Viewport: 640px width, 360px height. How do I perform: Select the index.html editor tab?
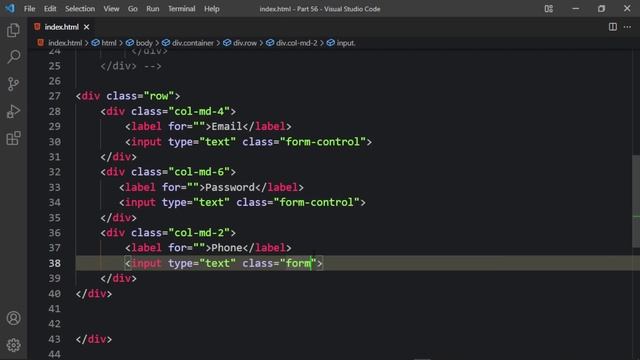pyautogui.click(x=61, y=27)
